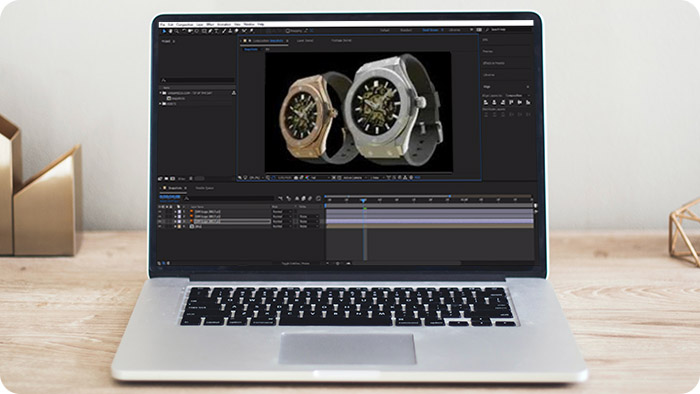Open the Composition menu
Screen dimensions: 700x394
click(x=185, y=24)
